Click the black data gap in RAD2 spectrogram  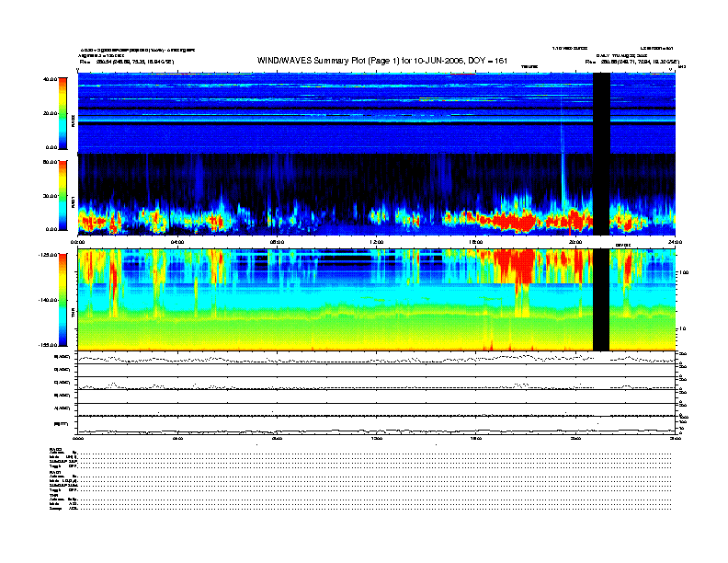[x=602, y=113]
